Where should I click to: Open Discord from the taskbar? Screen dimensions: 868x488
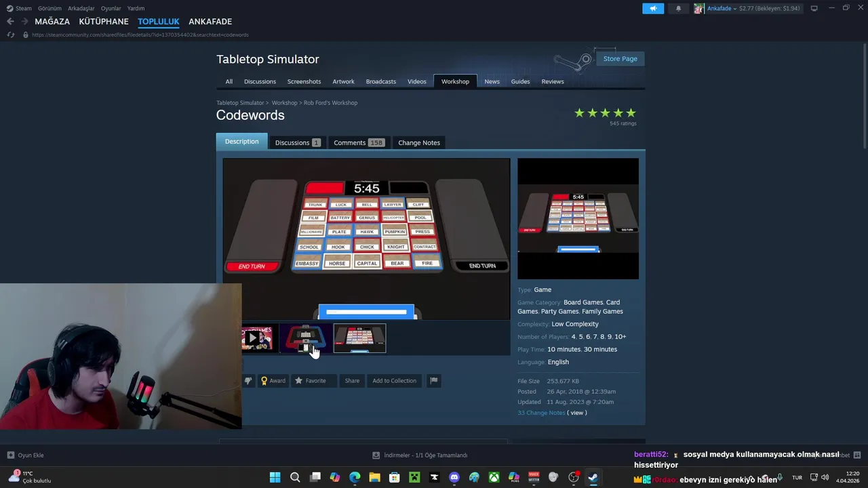(454, 477)
